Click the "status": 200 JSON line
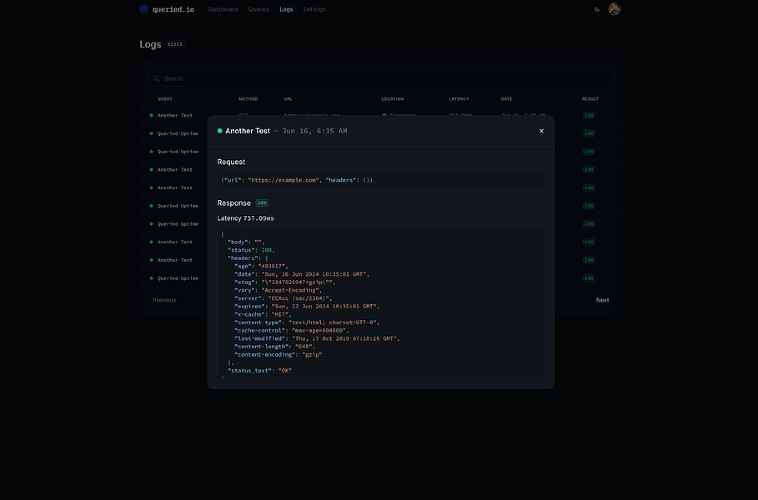 pos(251,250)
